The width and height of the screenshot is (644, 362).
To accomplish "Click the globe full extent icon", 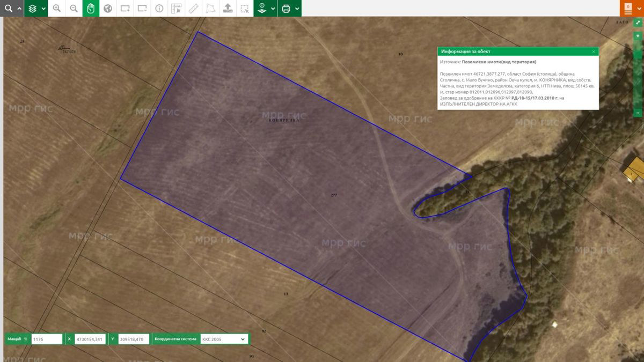I will point(108,8).
